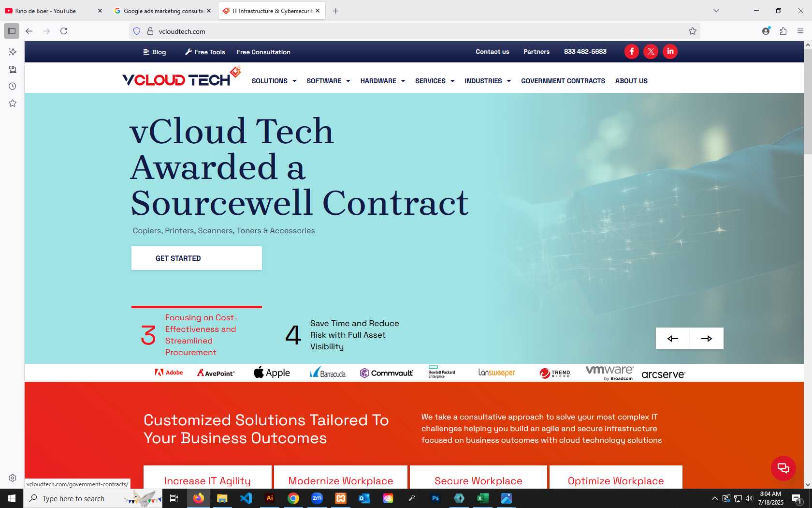Open the Free Consultation link
812x508 pixels.
[x=263, y=52]
